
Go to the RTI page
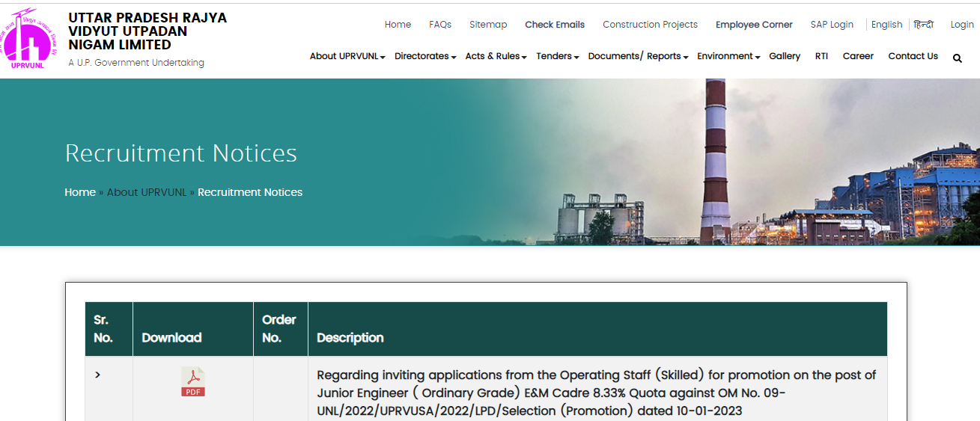point(821,56)
